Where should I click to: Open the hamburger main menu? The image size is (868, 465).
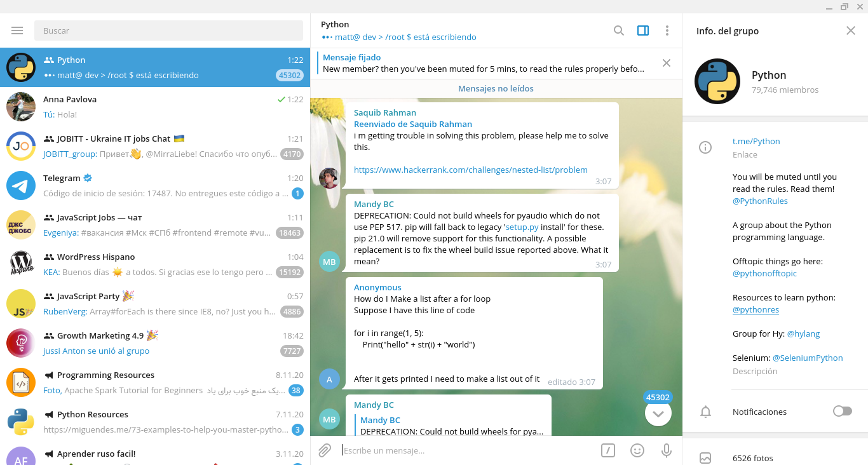click(17, 30)
